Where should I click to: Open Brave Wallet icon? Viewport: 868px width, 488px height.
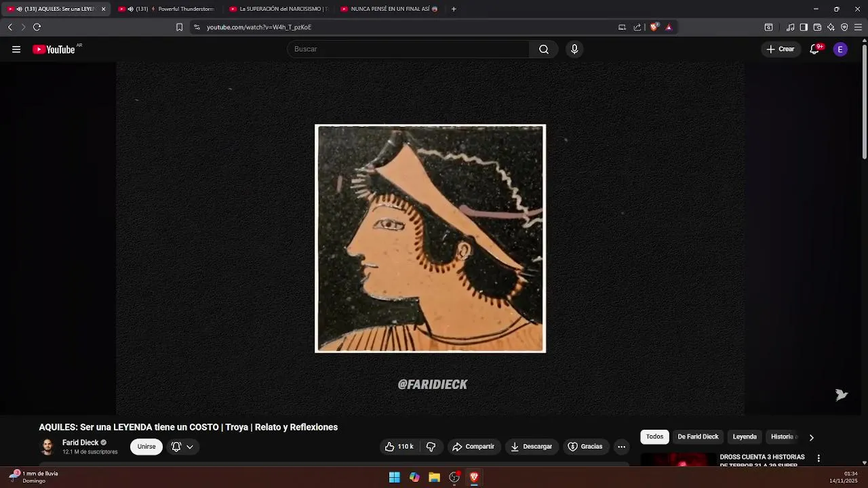(817, 27)
